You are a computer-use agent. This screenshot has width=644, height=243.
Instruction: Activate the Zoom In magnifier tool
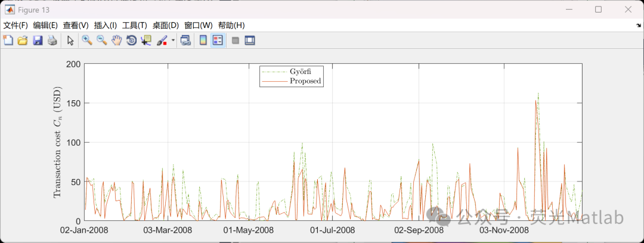click(x=86, y=40)
